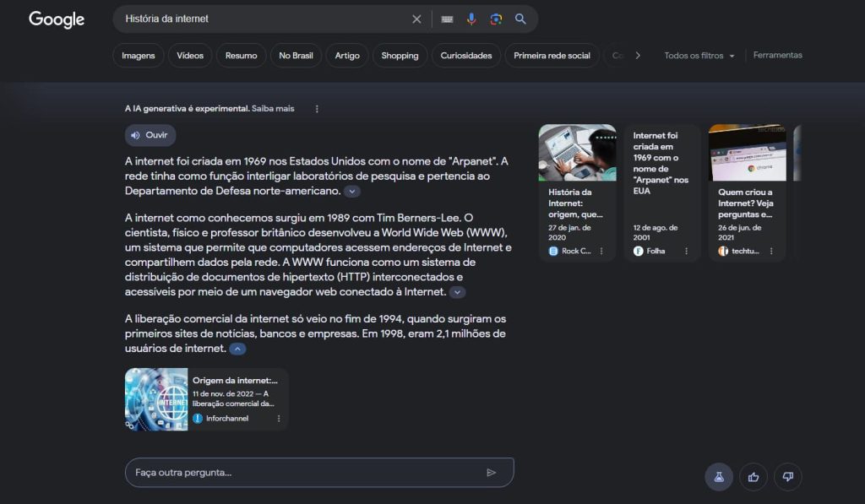865x504 pixels.
Task: Select the Curiosidades filter chip
Action: [x=466, y=56]
